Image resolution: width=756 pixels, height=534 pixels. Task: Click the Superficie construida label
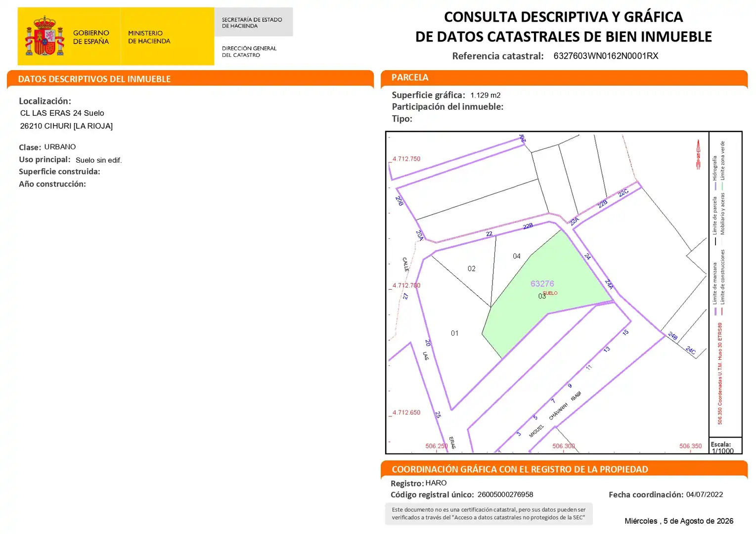(x=59, y=172)
